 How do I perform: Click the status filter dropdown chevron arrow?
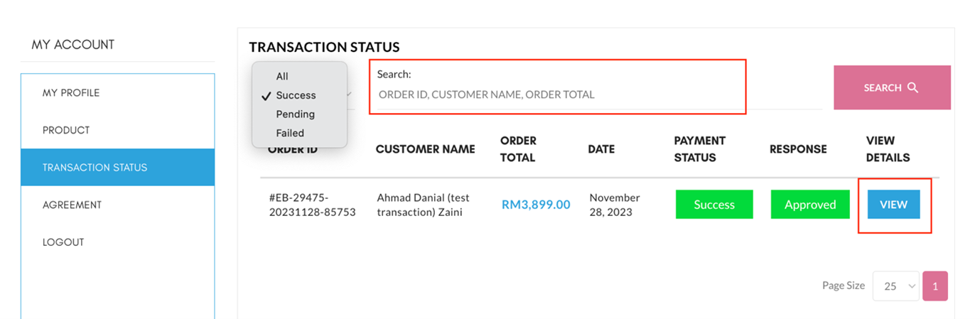click(349, 94)
